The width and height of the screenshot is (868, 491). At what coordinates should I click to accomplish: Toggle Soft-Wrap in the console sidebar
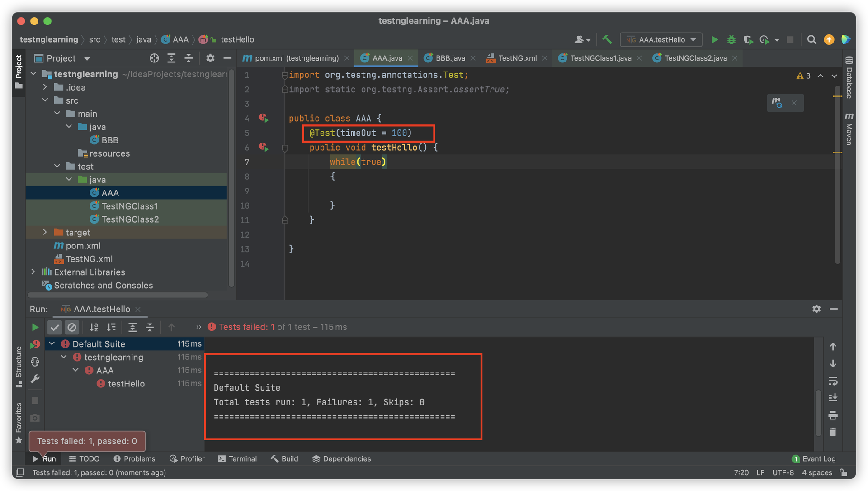833,381
